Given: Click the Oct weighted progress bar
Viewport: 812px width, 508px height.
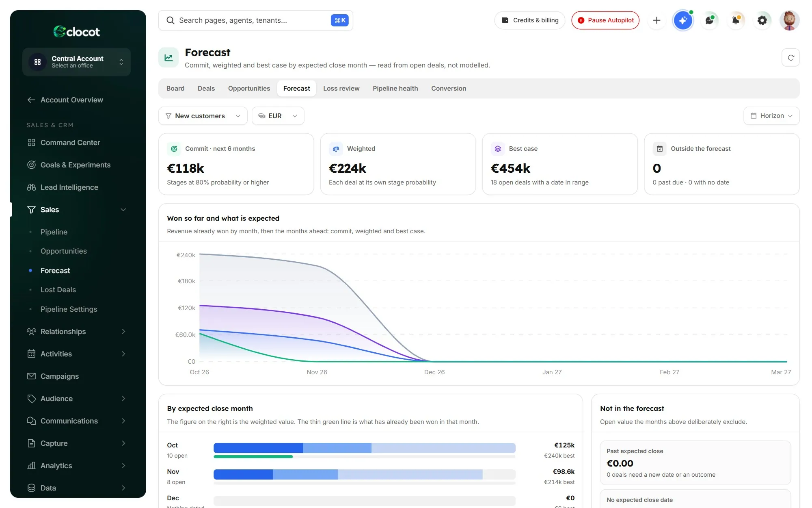Looking at the screenshot, I should point(365,448).
